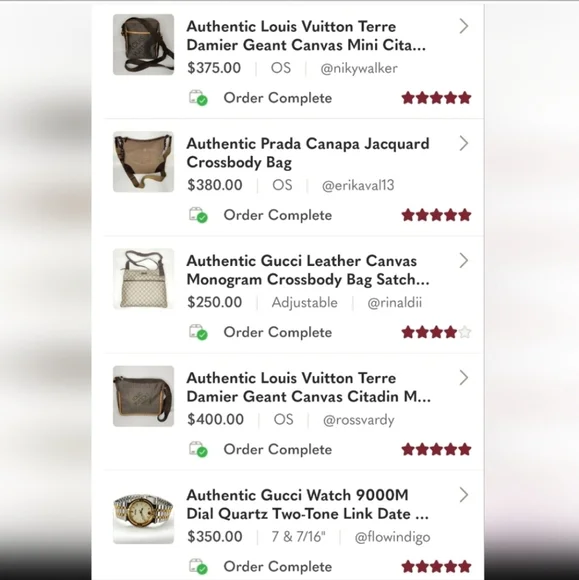Click order complete icon for Gucci Watch
This screenshot has width=579, height=580.
coord(198,566)
